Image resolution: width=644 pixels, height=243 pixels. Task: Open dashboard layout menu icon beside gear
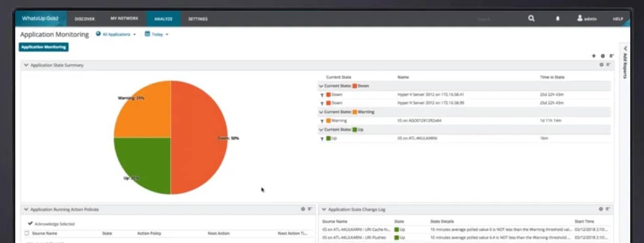(x=611, y=56)
